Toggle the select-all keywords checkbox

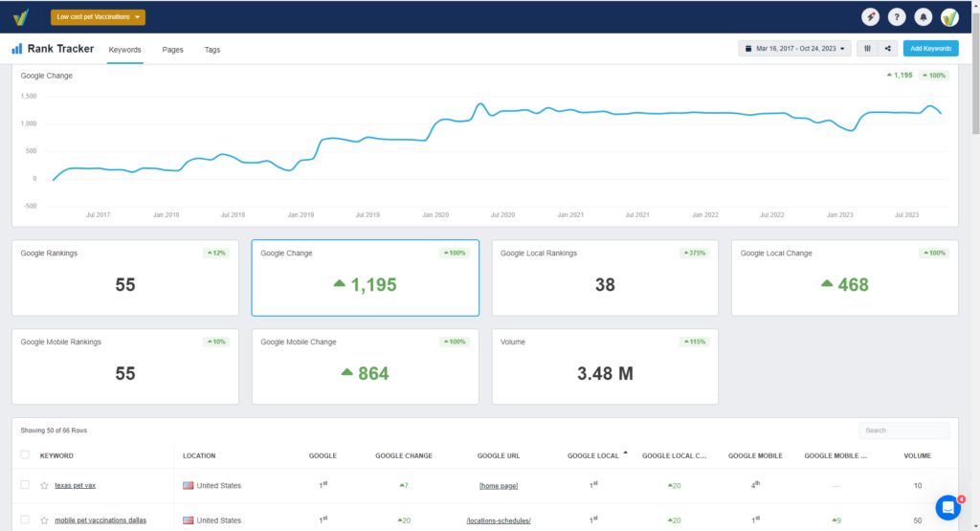25,455
